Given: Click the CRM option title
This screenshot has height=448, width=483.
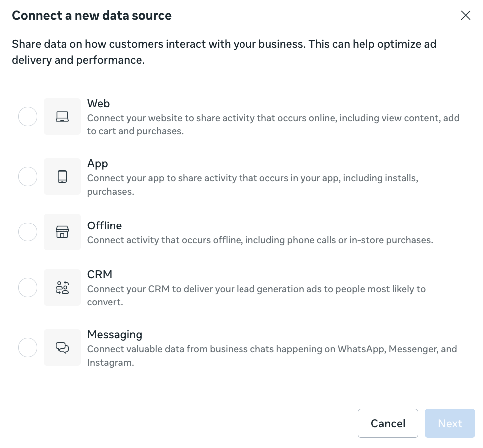Looking at the screenshot, I should (x=100, y=275).
